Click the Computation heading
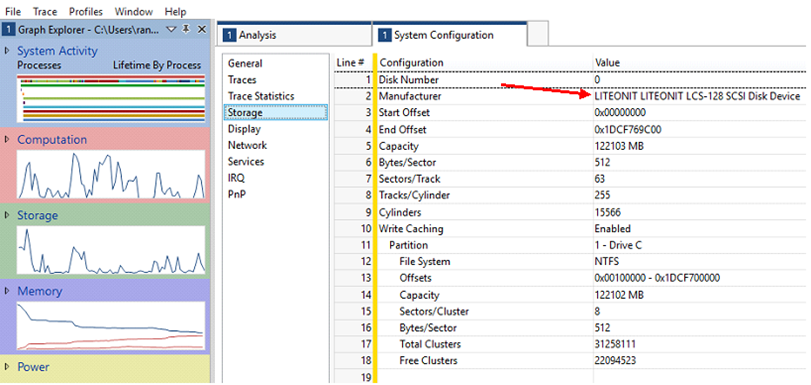The image size is (811, 385). [52, 140]
